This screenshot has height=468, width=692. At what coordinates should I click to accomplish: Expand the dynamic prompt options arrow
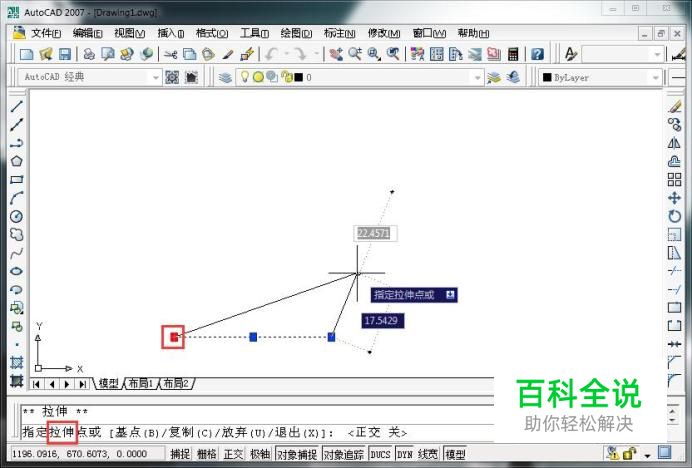[x=450, y=294]
